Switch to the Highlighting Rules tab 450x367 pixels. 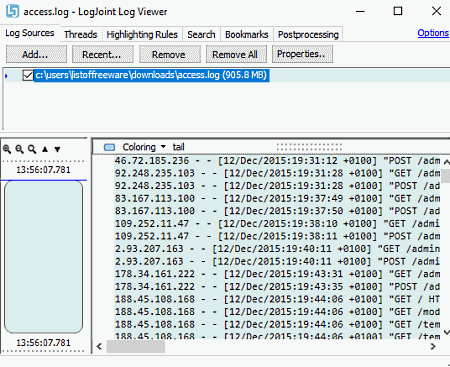click(x=142, y=34)
